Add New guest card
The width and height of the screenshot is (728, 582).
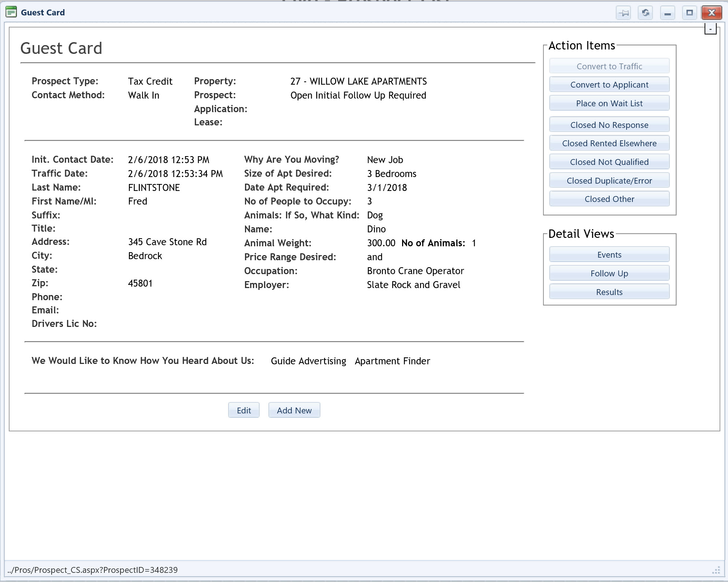pyautogui.click(x=294, y=410)
